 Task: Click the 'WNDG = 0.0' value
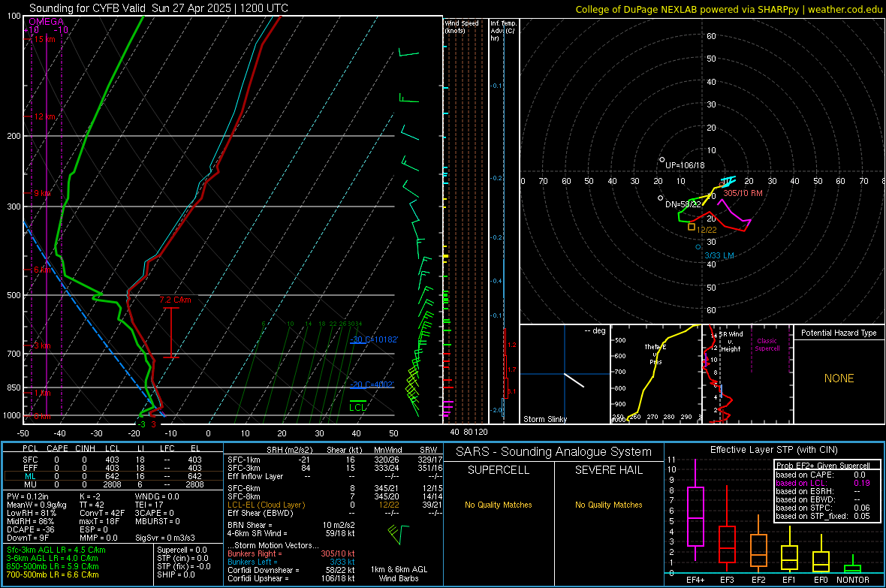pos(156,496)
